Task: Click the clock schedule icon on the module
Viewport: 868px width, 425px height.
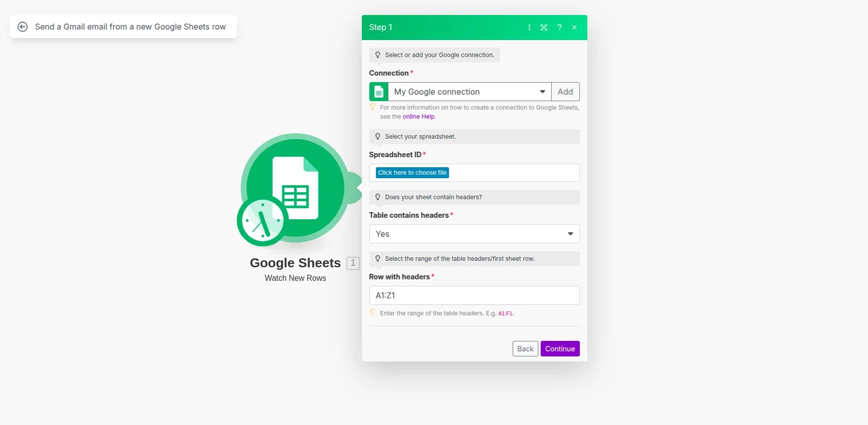Action: tap(262, 221)
